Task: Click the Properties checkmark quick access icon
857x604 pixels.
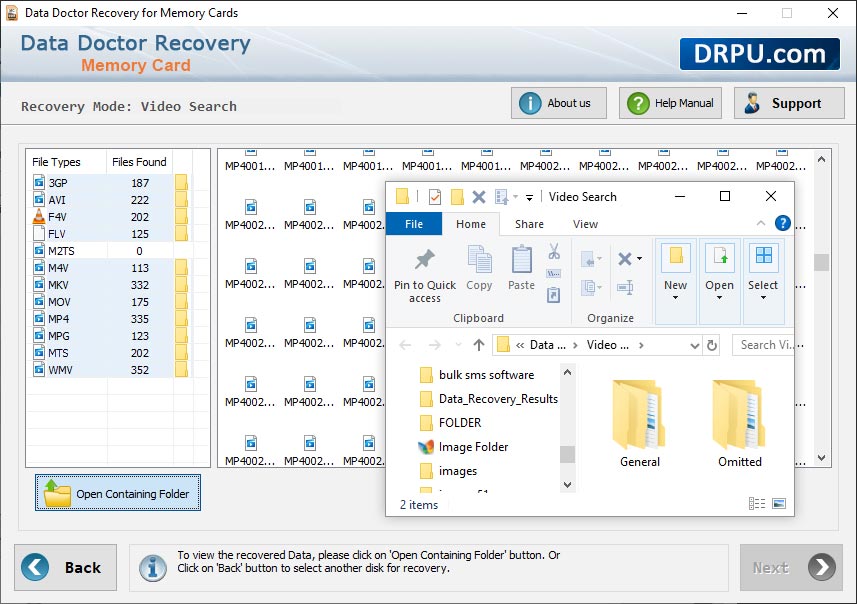Action: [435, 197]
